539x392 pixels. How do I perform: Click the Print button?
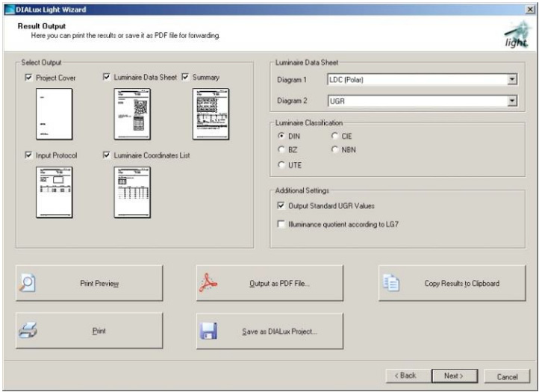coord(89,331)
